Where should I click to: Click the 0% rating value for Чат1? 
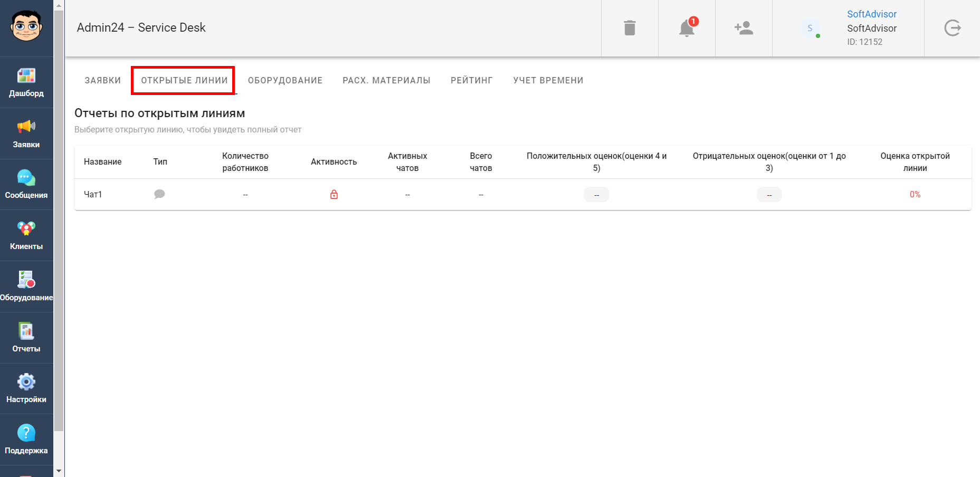(915, 194)
